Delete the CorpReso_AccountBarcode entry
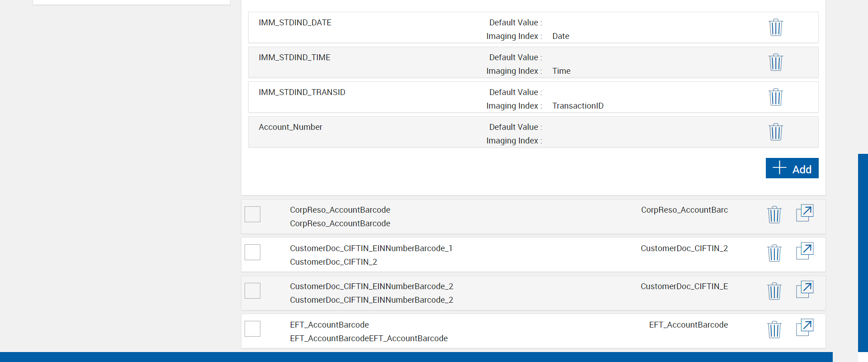 pos(774,214)
